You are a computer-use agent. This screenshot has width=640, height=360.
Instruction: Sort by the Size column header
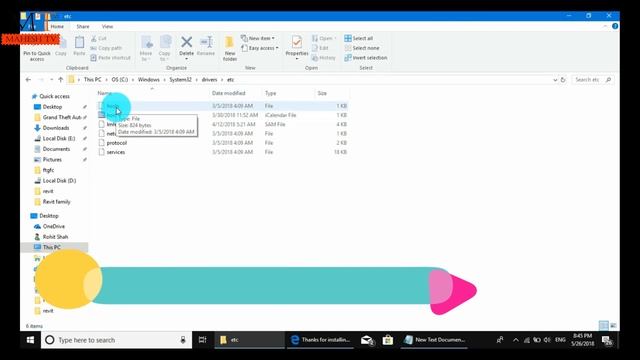(x=322, y=93)
